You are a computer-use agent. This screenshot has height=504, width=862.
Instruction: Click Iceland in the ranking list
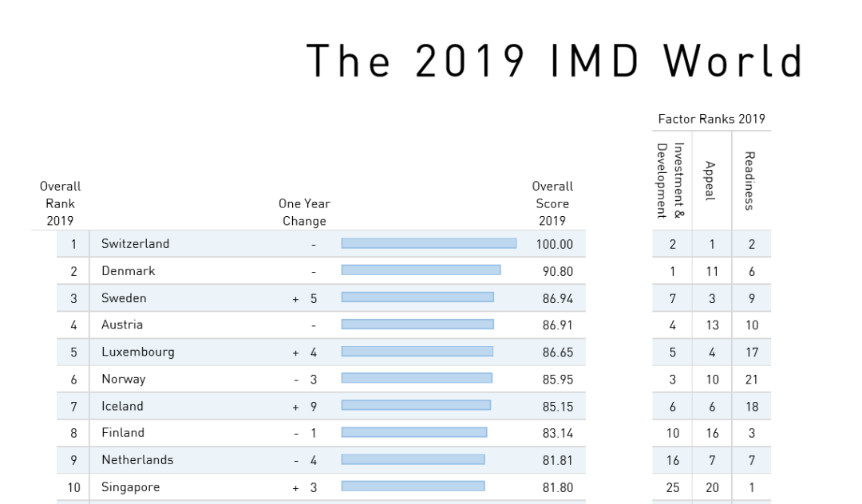coord(122,406)
